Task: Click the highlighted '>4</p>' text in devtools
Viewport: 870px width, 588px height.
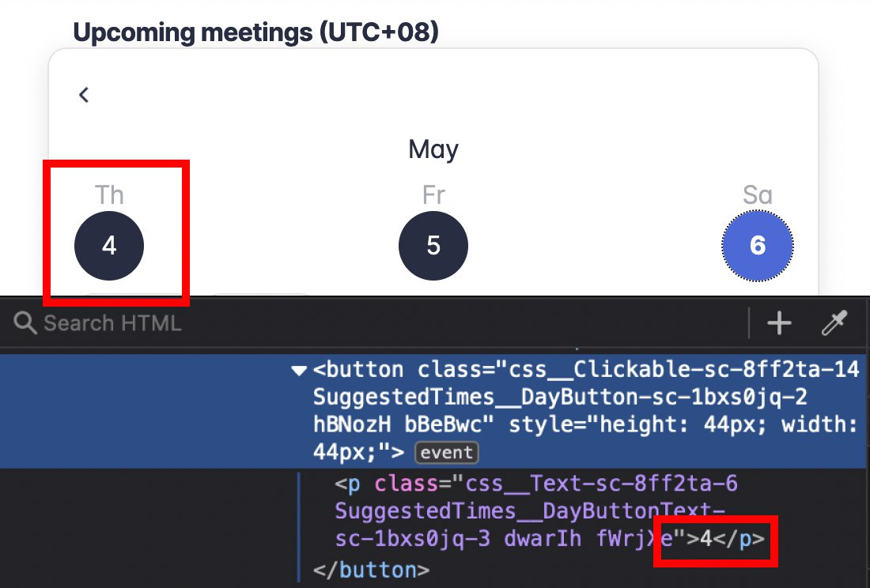Action: (716, 541)
